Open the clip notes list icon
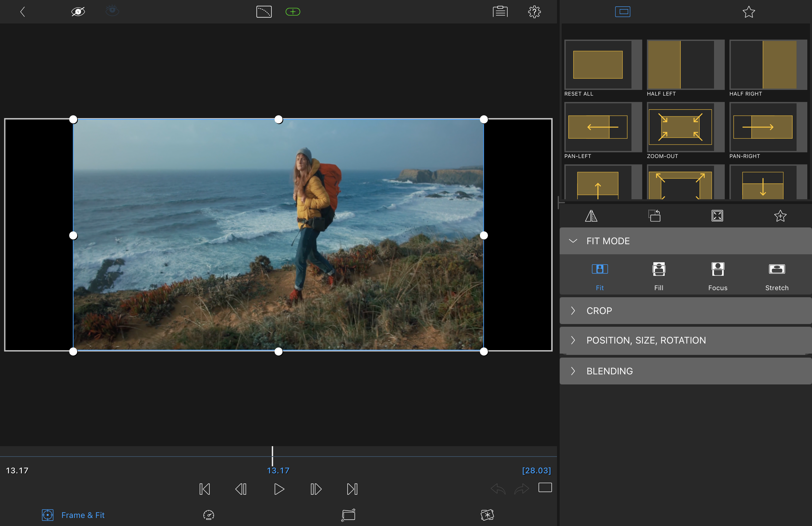Screen dimensions: 812x526 (x=500, y=12)
